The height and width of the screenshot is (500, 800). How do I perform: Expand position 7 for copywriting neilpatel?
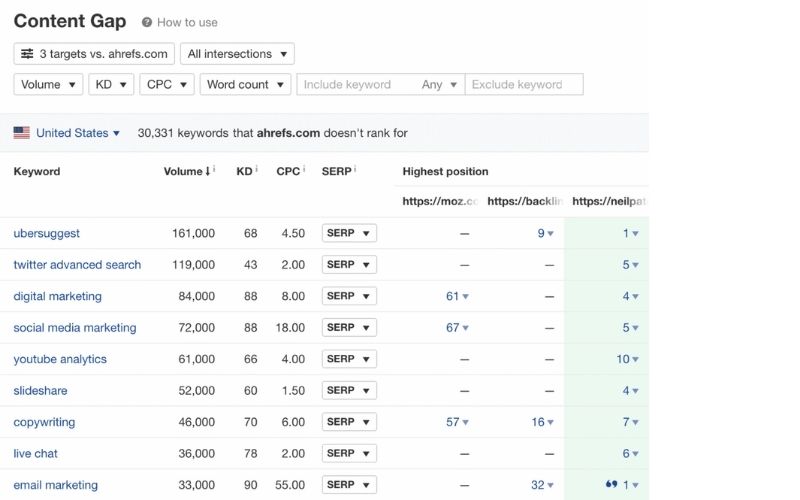pos(631,422)
